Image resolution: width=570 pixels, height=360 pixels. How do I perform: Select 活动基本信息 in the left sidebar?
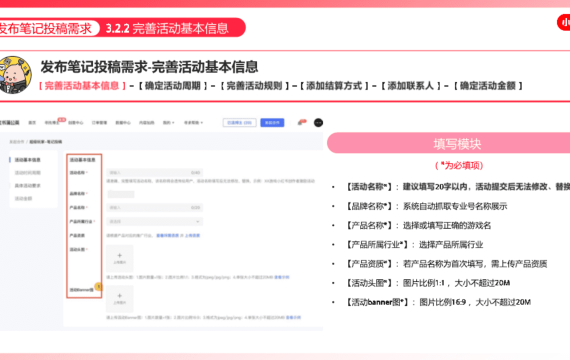[x=28, y=160]
